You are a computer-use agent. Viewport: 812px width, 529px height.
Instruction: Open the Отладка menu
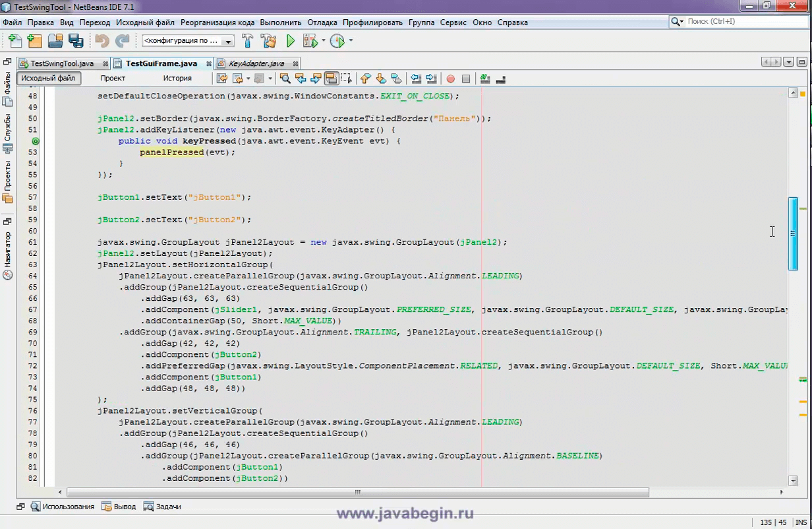tap(322, 22)
